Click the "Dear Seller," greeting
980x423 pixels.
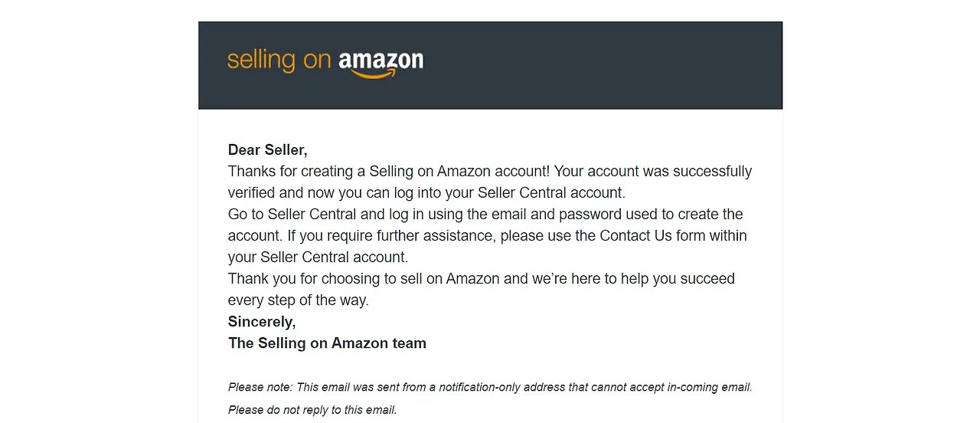point(267,150)
